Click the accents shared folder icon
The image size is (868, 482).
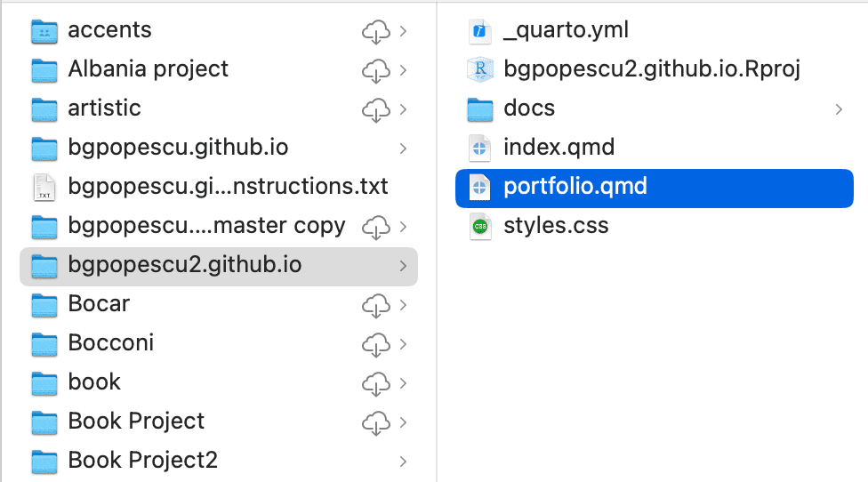click(44, 31)
